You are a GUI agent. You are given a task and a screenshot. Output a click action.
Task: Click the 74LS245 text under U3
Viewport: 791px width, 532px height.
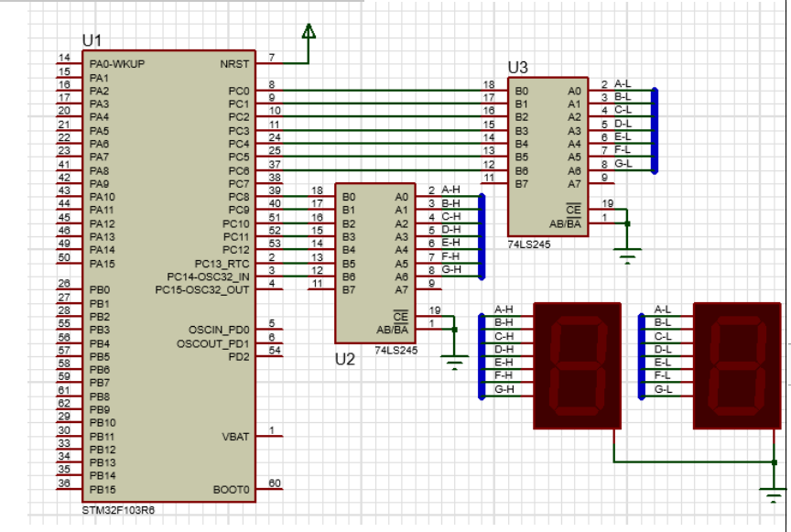tap(528, 244)
